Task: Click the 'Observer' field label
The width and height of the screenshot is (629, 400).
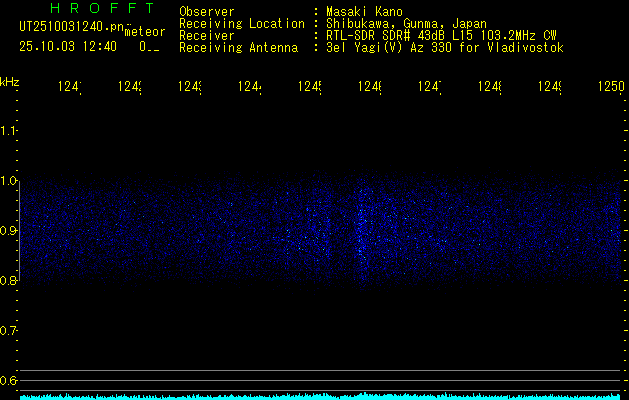Action: (x=207, y=12)
